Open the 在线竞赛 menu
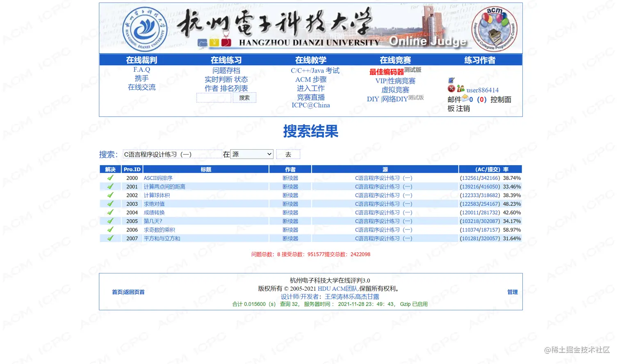This screenshot has height=364, width=620. 395,59
